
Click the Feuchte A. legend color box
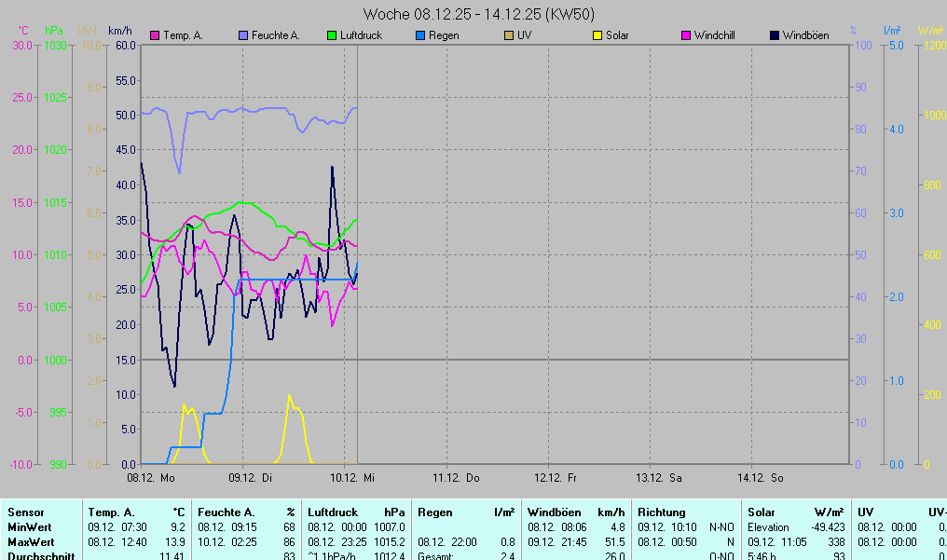(244, 35)
